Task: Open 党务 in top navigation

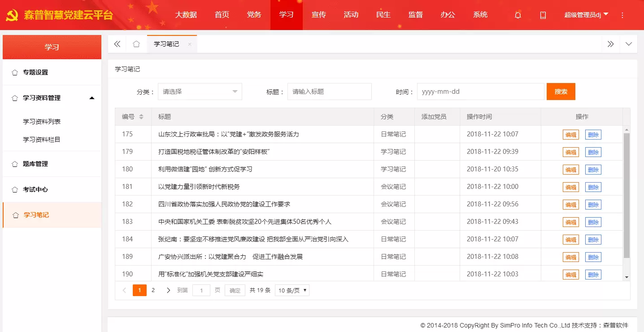Action: tap(254, 15)
